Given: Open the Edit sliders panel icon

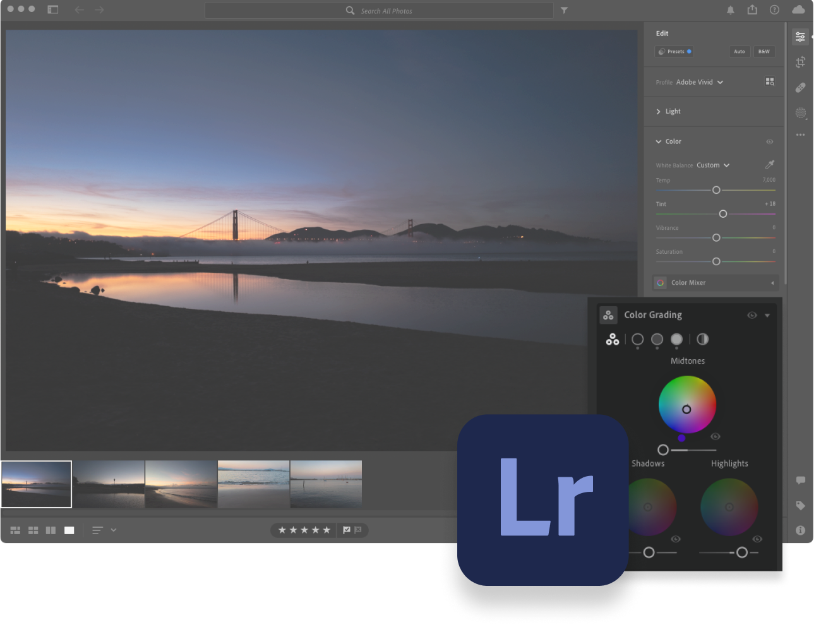Looking at the screenshot, I should coord(800,37).
